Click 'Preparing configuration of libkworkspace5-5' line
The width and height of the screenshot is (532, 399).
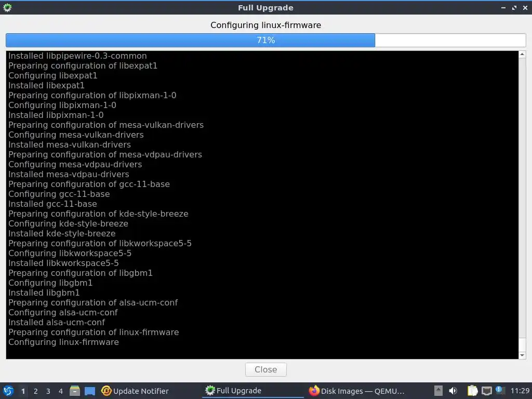coord(100,243)
